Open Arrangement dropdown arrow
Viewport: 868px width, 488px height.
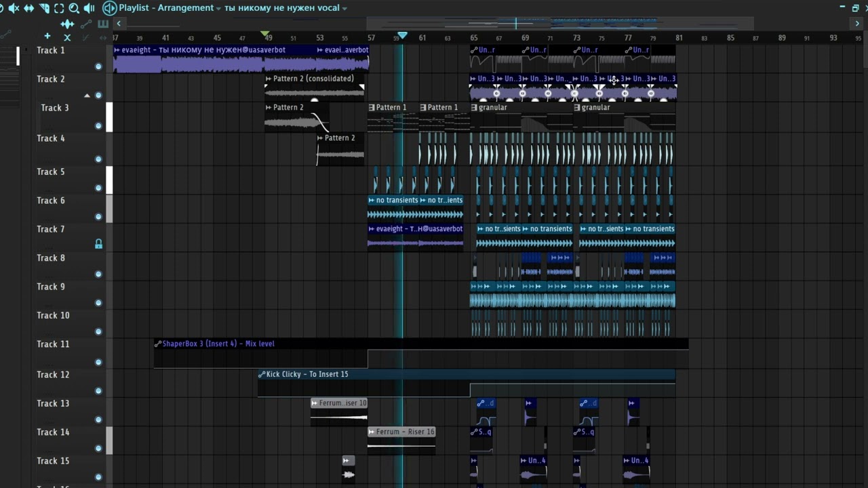218,9
